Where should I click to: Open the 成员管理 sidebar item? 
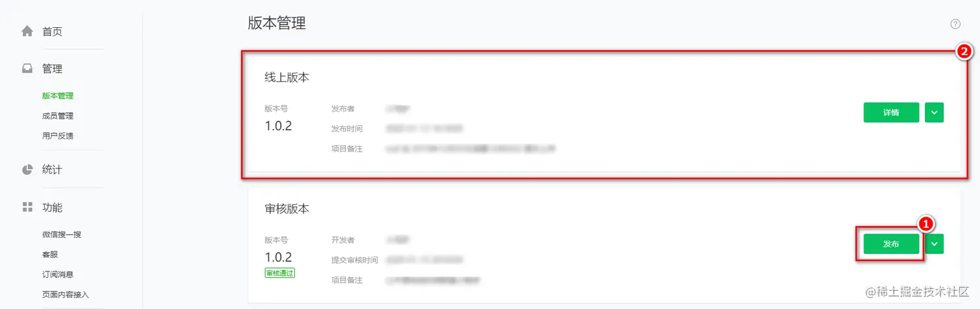click(58, 116)
